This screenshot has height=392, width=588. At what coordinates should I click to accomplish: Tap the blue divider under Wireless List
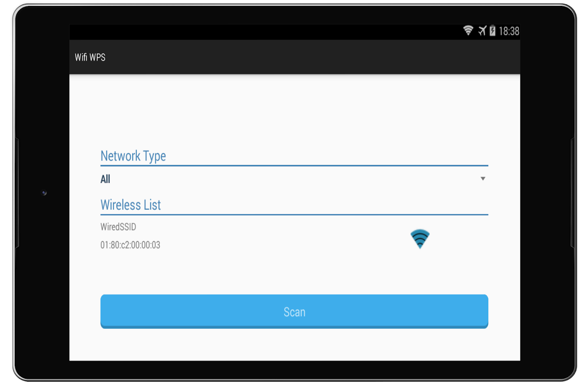click(x=294, y=215)
